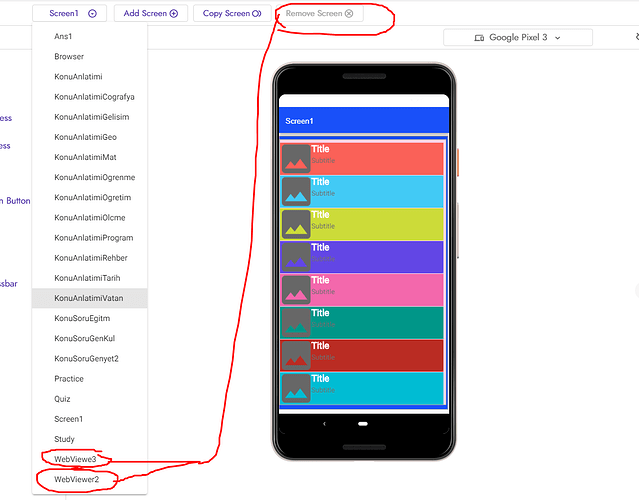Image resolution: width=639 pixels, height=500 pixels.
Task: Click the Copy Screen button
Action: [x=231, y=13]
